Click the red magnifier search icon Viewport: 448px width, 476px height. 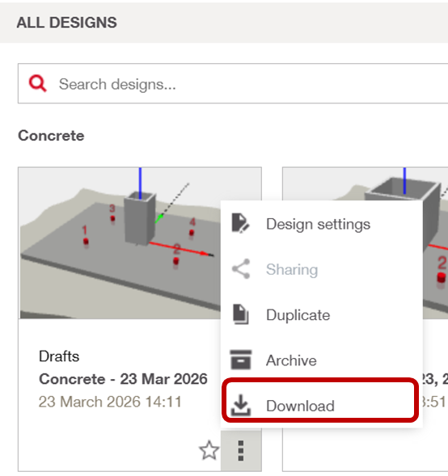click(x=38, y=83)
